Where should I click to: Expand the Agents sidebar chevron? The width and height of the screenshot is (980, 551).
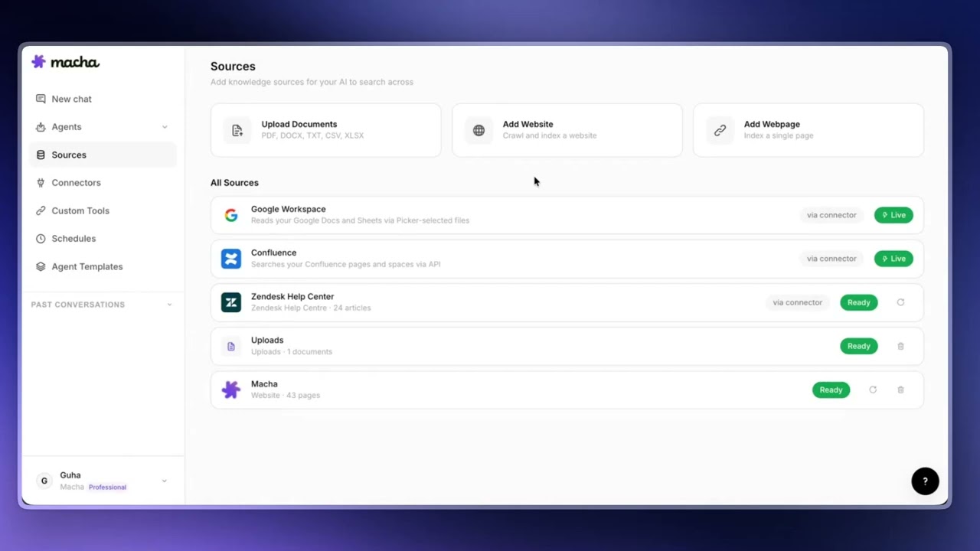pos(165,127)
